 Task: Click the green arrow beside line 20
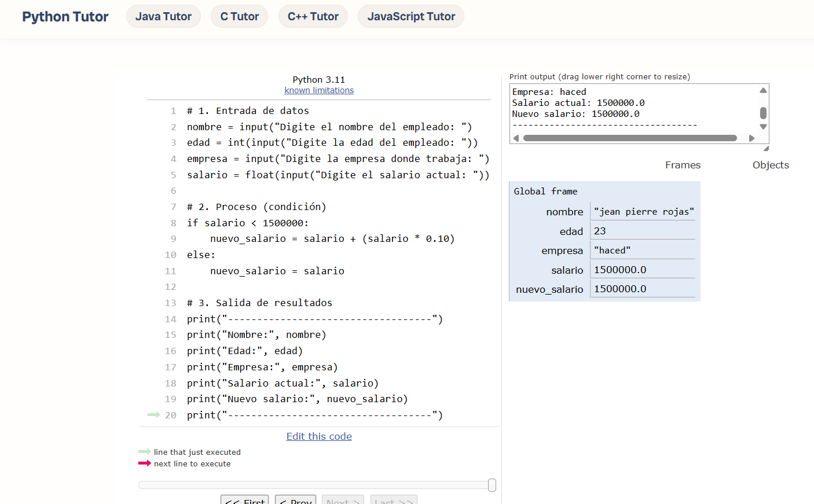click(153, 415)
